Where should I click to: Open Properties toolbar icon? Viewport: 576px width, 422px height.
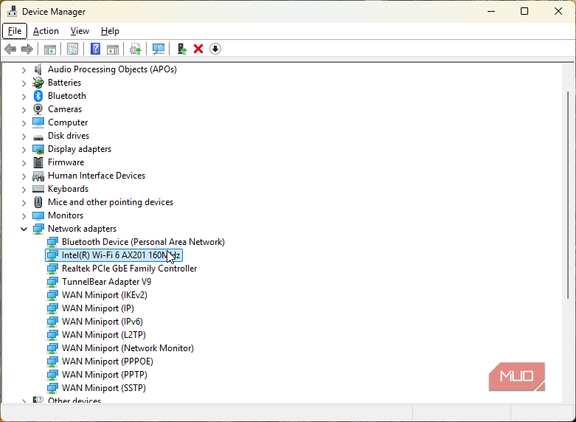tap(72, 49)
